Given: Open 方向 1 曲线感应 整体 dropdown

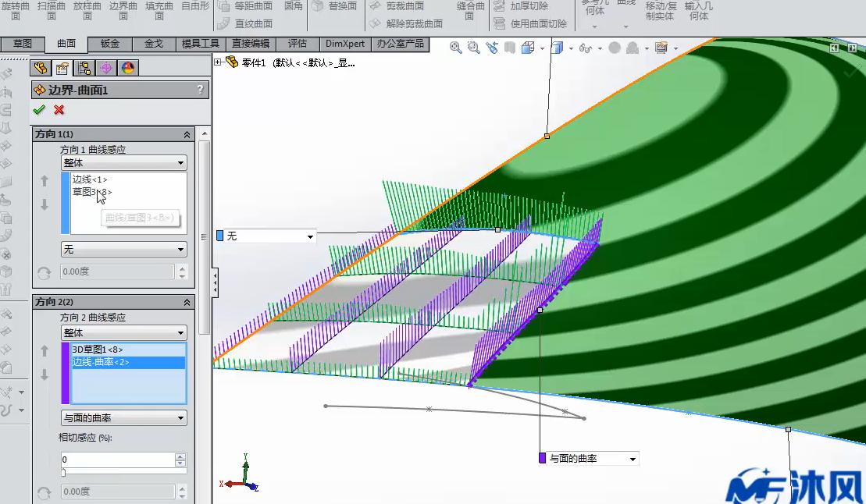Looking at the screenshot, I should pos(123,163).
